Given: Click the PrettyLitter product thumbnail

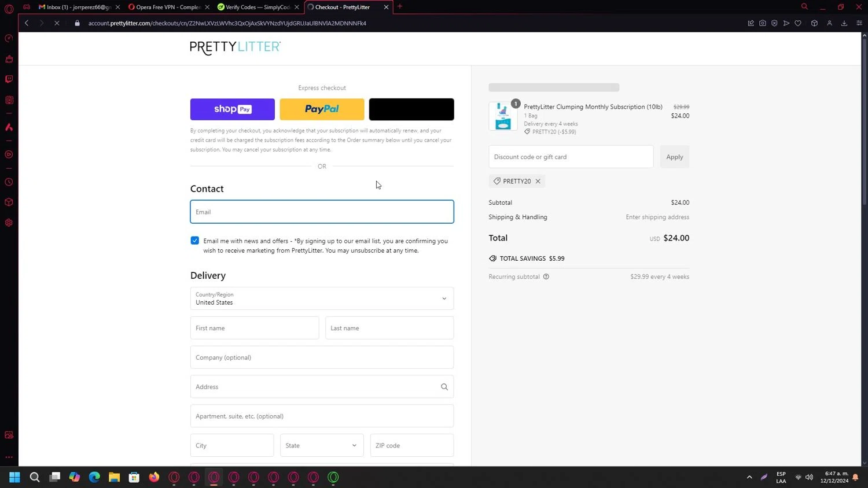Looking at the screenshot, I should pyautogui.click(x=503, y=116).
